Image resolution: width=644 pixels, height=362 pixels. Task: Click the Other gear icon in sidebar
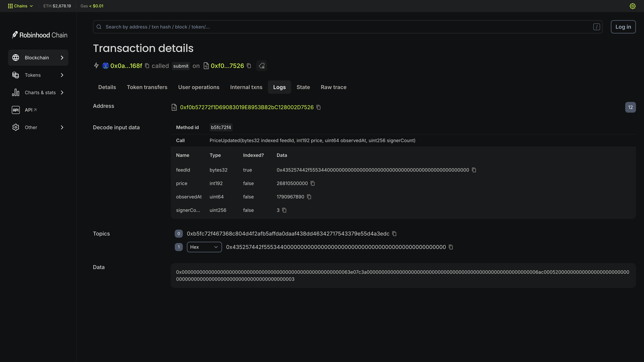(x=16, y=127)
